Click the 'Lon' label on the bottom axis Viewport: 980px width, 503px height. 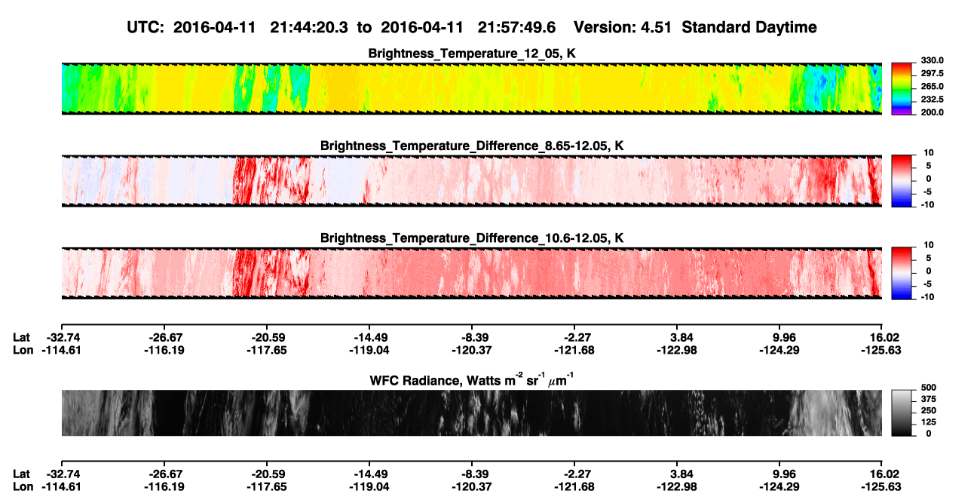[x=23, y=486]
